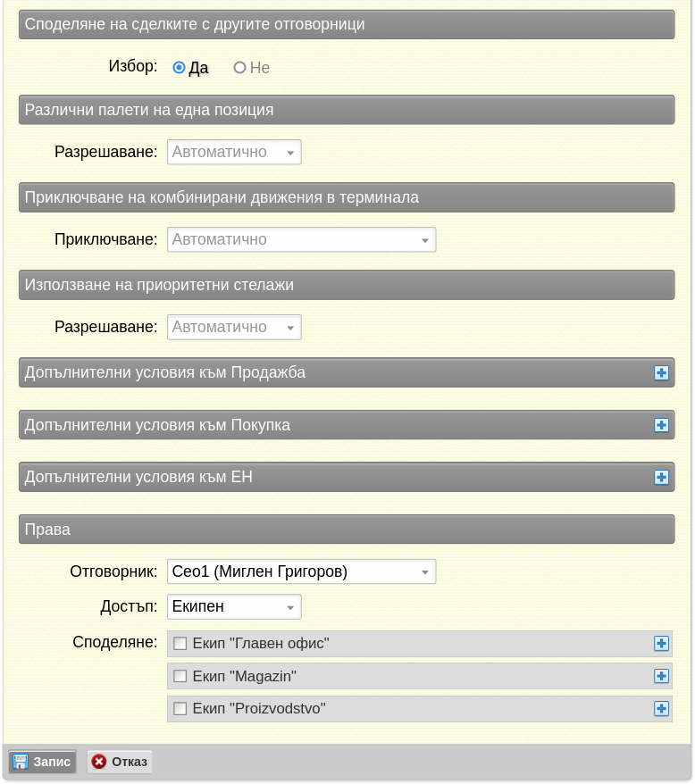Click Споделяне на сделките section header

coord(347,24)
